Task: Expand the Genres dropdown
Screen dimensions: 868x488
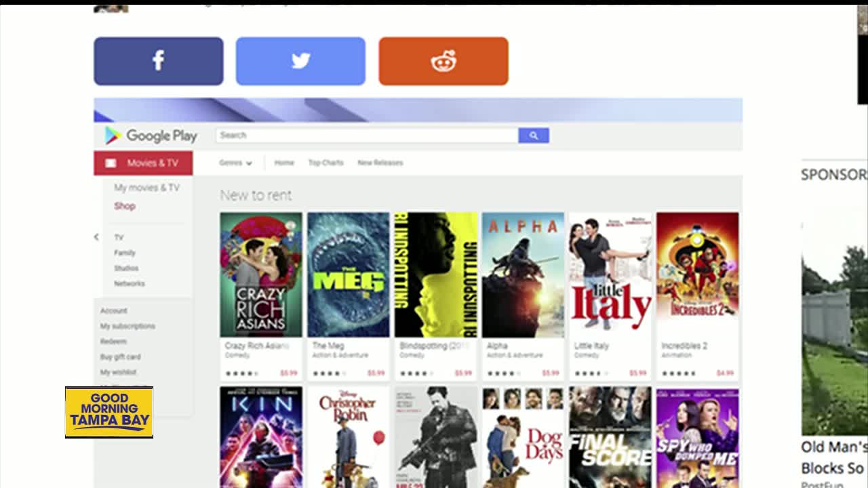Action: [235, 163]
